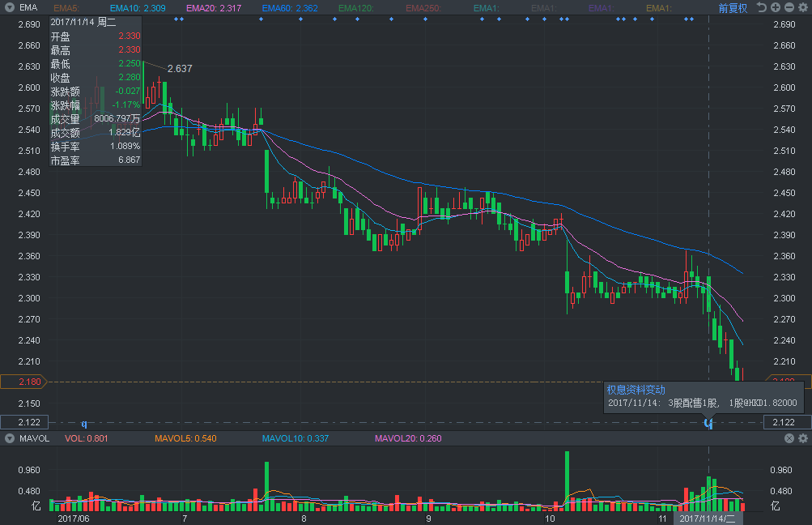Close the MAVOL volume panel
The image size is (812, 525).
pyautogui.click(x=789, y=438)
